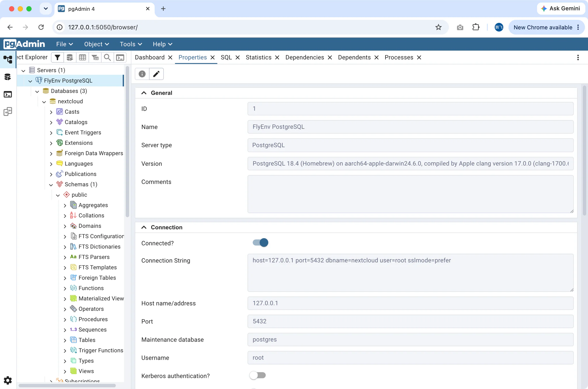Viewport: 588px width, 389px height.
Task: Collapse the Connection section
Action: coord(144,227)
